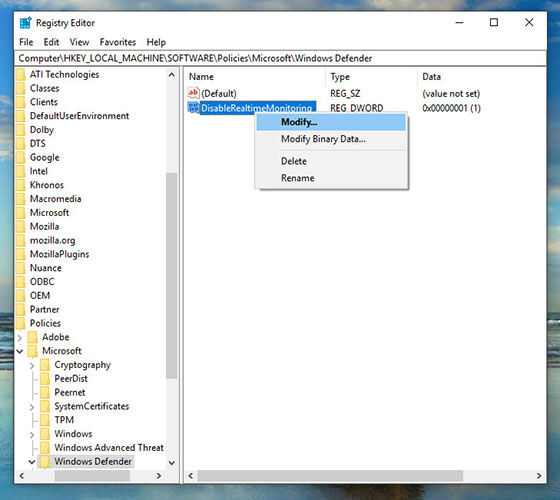Image resolution: width=560 pixels, height=500 pixels.
Task: Select the Classes folder icon
Action: click(x=21, y=88)
